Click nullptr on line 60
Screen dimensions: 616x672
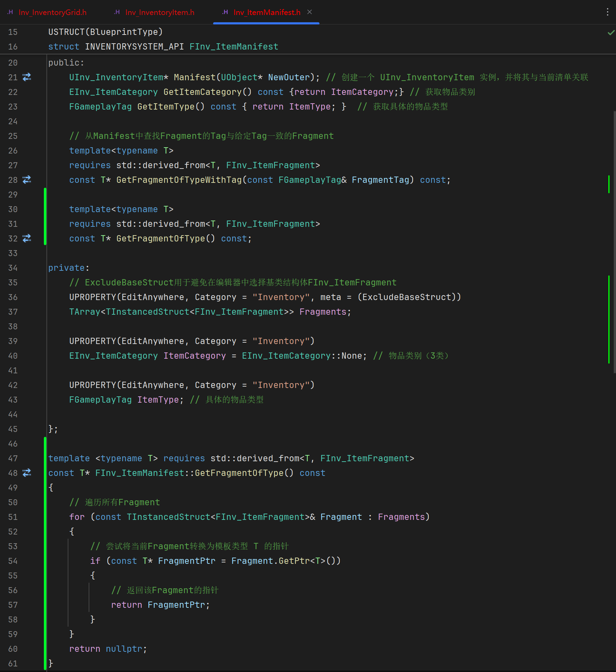[x=124, y=649]
